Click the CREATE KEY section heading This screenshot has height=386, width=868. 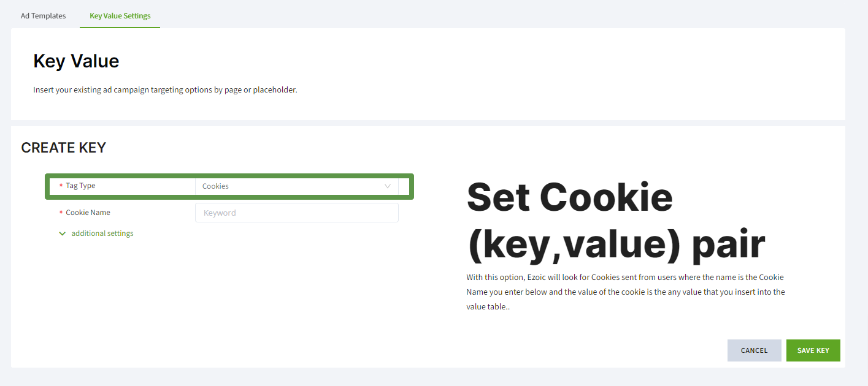coord(64,148)
